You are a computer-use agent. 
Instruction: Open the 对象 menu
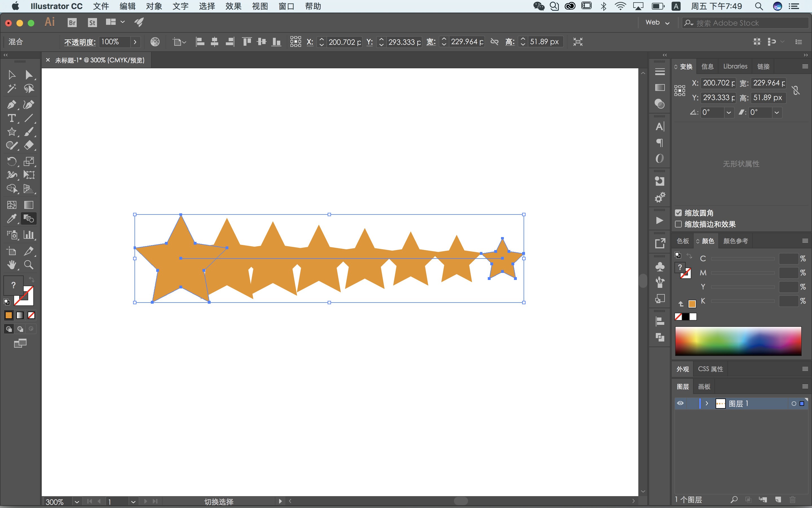coord(154,6)
